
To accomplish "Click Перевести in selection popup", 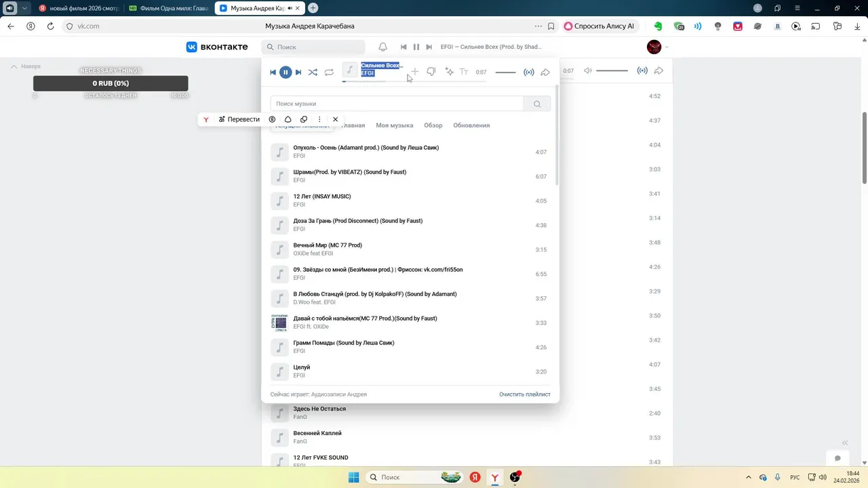I will pyautogui.click(x=239, y=119).
